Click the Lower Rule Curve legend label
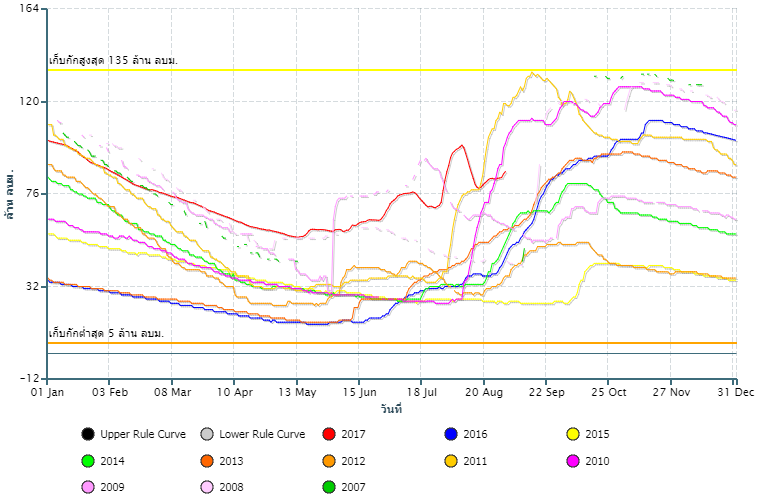760x498 pixels. (262, 434)
